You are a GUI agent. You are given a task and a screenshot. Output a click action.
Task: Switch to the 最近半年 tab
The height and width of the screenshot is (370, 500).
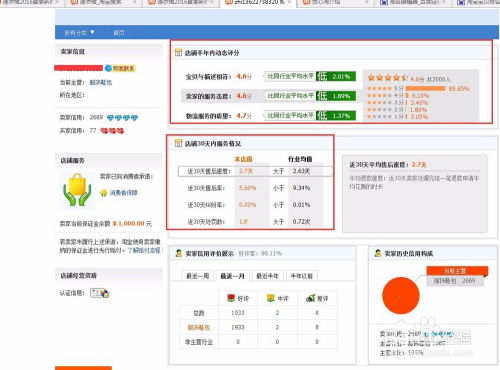pos(267,276)
